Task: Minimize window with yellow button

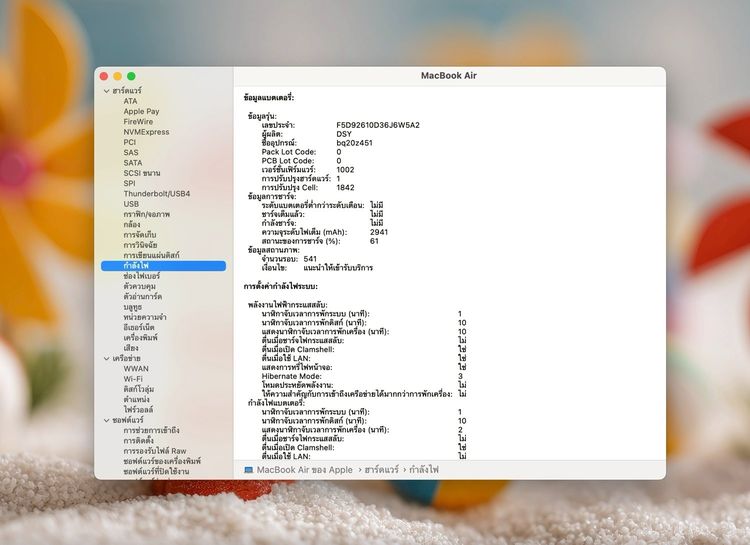Action: tap(117, 76)
